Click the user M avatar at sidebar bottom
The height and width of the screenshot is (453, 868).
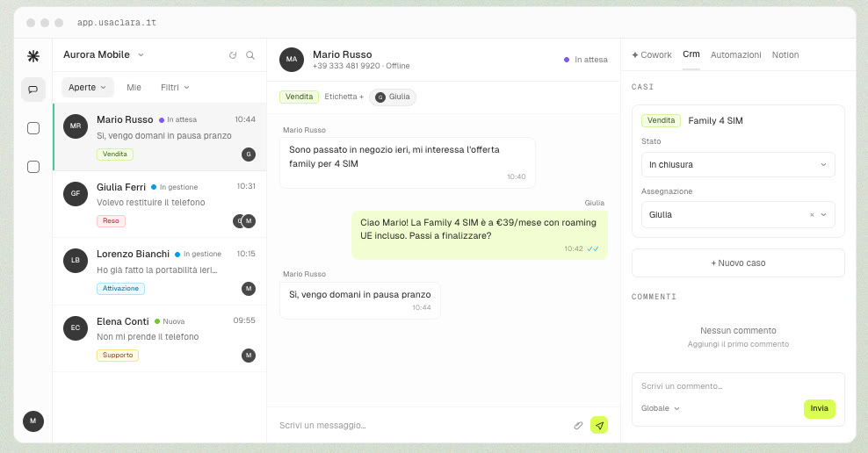click(33, 421)
